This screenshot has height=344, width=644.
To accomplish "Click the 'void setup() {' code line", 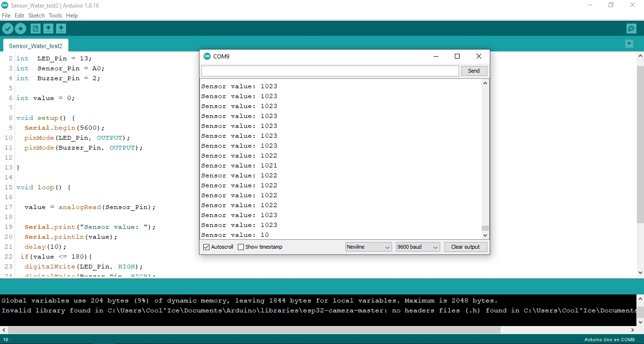I will pyautogui.click(x=45, y=118).
